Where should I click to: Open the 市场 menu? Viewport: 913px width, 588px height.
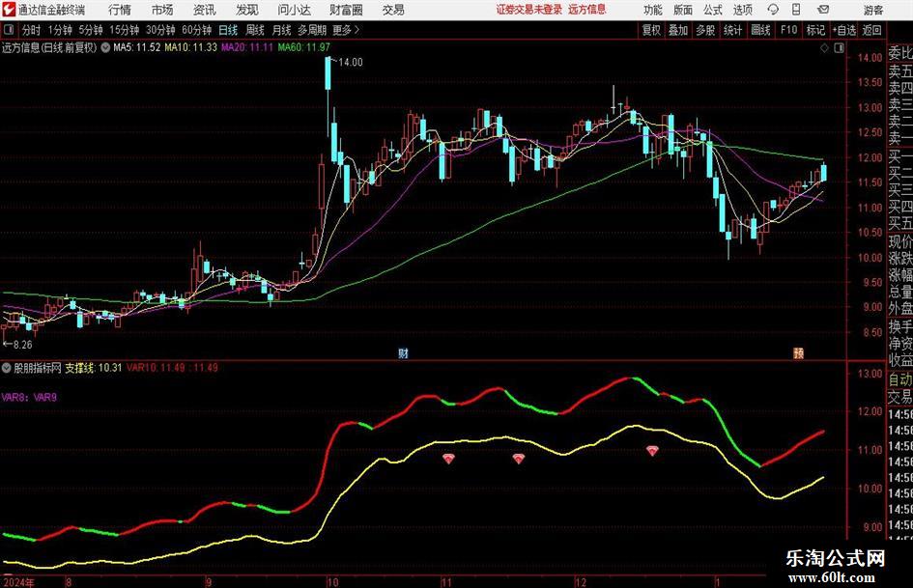pyautogui.click(x=162, y=10)
